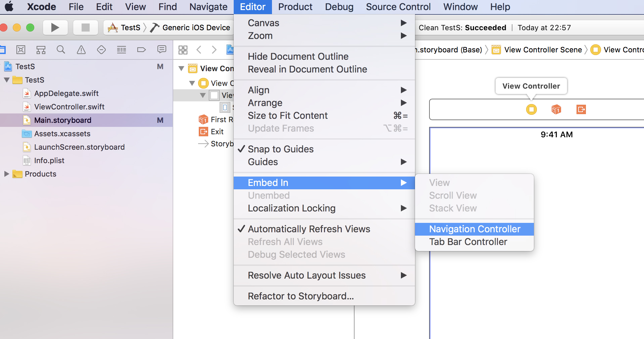This screenshot has width=644, height=339.
Task: Click Refactor to Storyboard option
Action: (301, 296)
